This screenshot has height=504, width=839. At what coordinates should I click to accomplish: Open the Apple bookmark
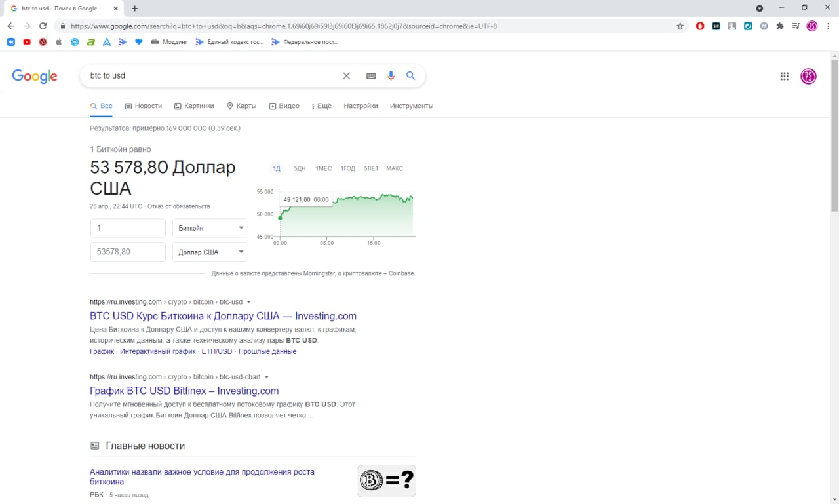coord(59,42)
